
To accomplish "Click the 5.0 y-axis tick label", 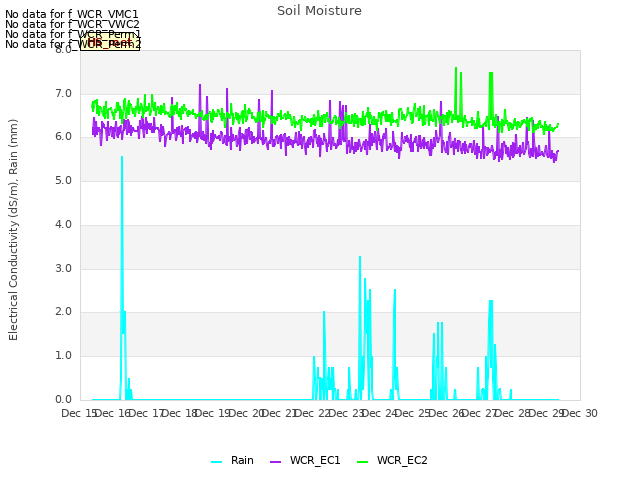I will coord(63,181).
